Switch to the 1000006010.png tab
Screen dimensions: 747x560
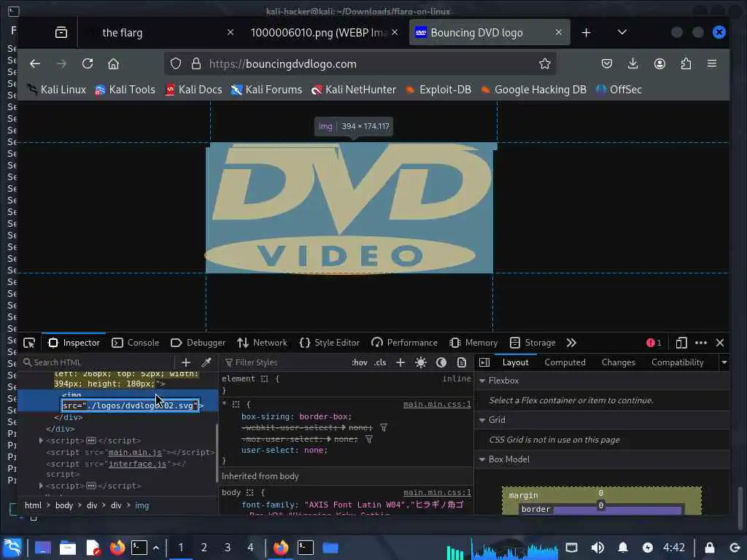coord(322,32)
